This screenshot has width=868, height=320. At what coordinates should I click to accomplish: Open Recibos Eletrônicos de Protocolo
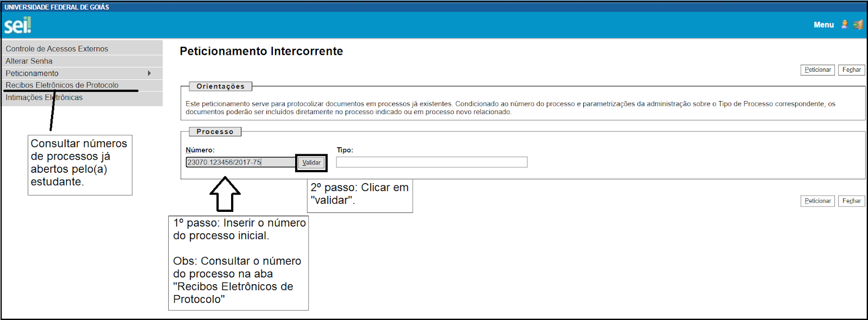[82, 85]
